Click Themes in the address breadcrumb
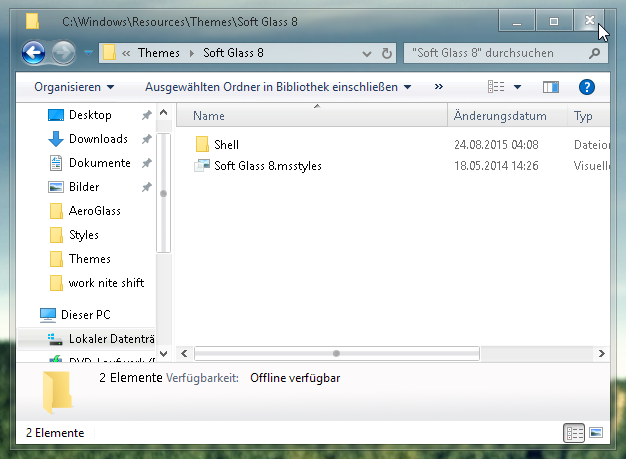 pyautogui.click(x=159, y=52)
